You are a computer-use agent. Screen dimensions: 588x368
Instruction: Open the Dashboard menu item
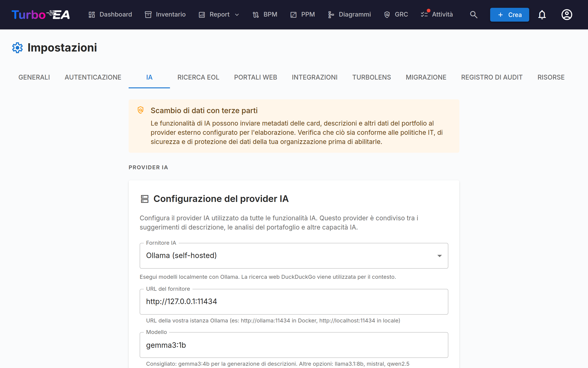click(x=110, y=14)
